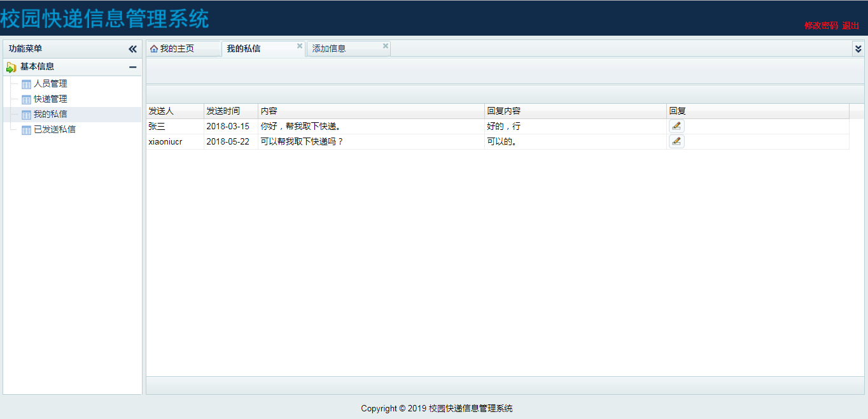Click the table icon beside 人员管理

pos(26,84)
